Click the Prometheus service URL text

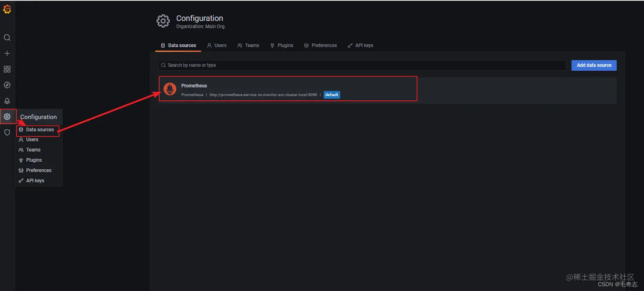(263, 95)
